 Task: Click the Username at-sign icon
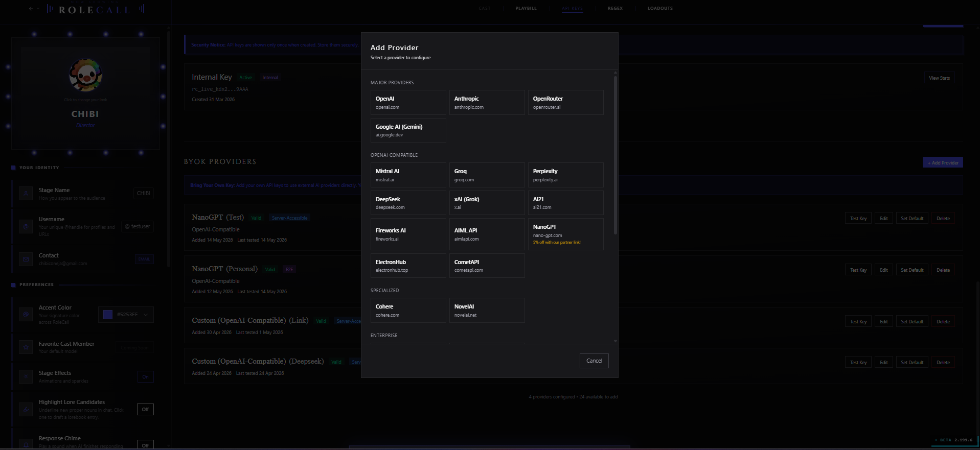26,226
